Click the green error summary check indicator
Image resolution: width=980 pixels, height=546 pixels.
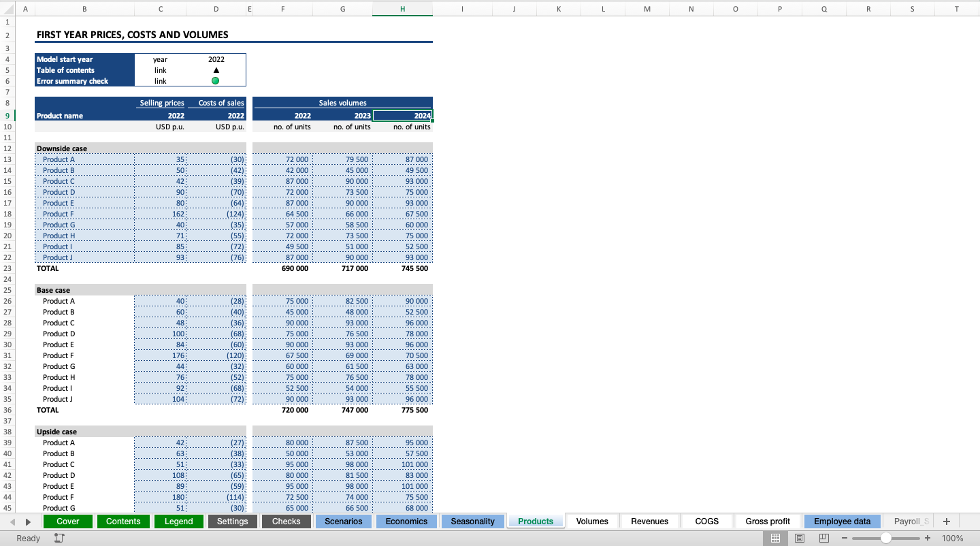click(x=216, y=81)
